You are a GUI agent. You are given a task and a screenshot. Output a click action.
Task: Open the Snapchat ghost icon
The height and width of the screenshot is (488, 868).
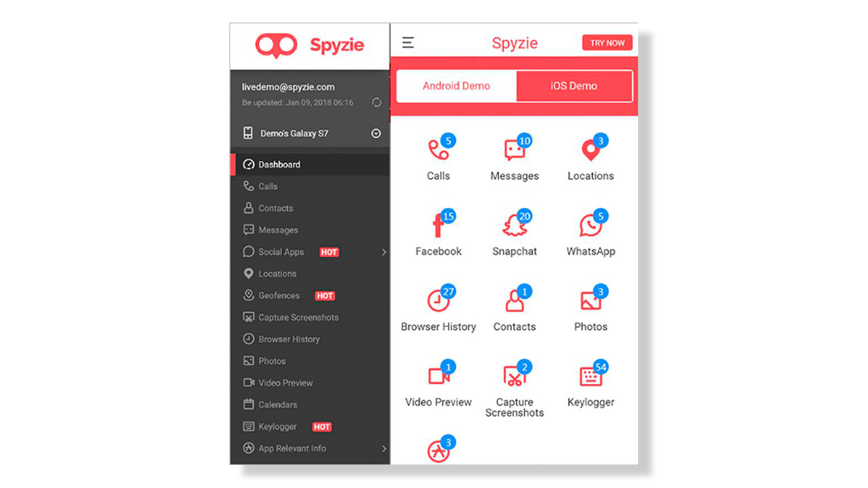coord(515,225)
